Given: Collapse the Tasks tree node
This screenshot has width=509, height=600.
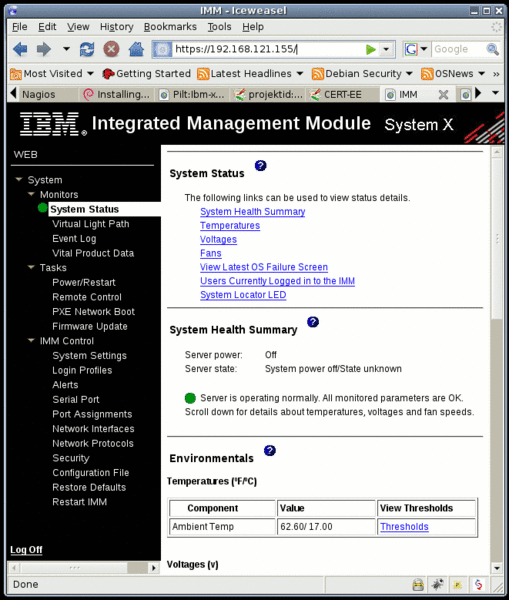Looking at the screenshot, I should [31, 267].
